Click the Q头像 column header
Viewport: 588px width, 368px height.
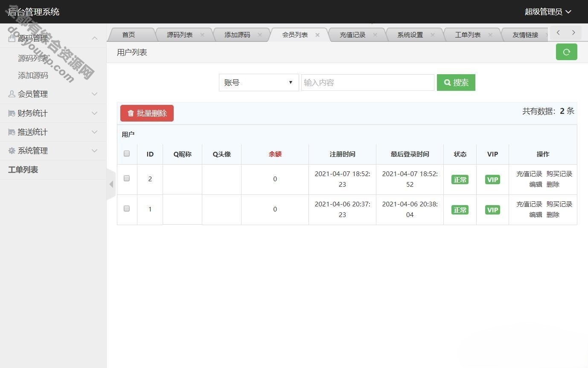tap(221, 154)
